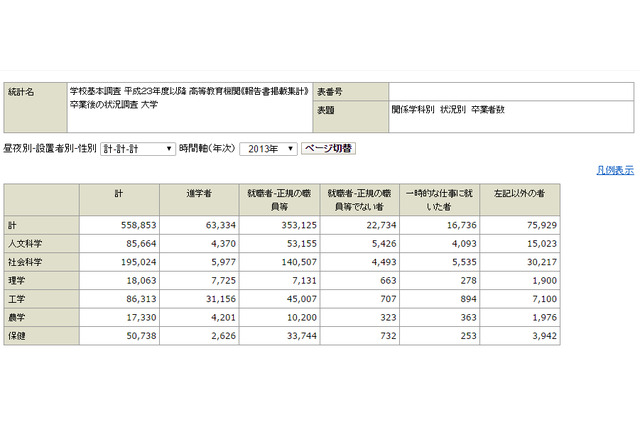Click the 工学 row label

tap(42, 299)
